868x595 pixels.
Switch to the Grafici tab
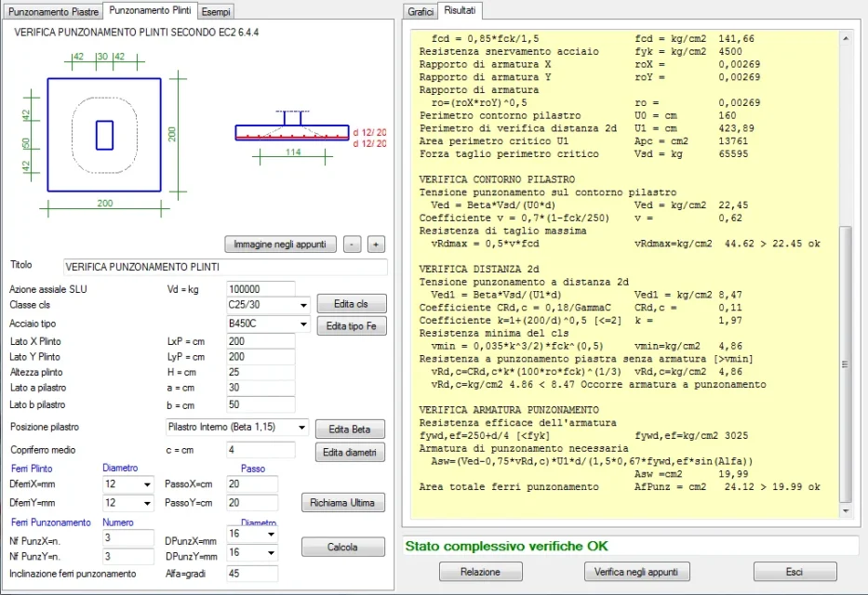421,11
